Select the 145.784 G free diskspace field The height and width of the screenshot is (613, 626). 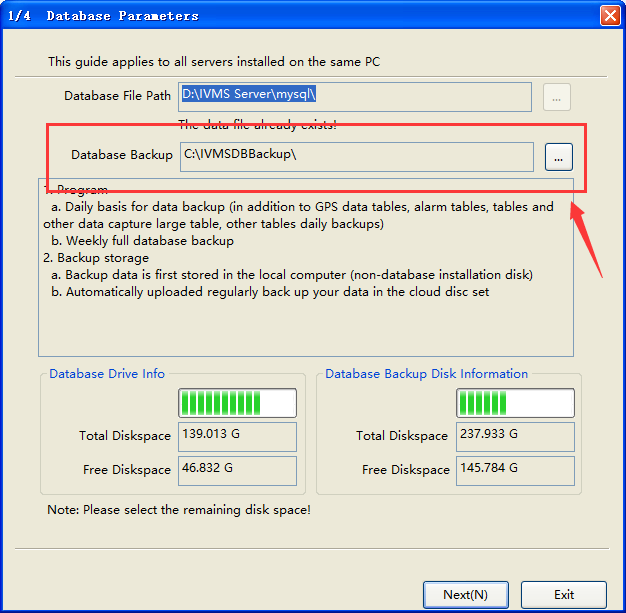click(x=515, y=471)
